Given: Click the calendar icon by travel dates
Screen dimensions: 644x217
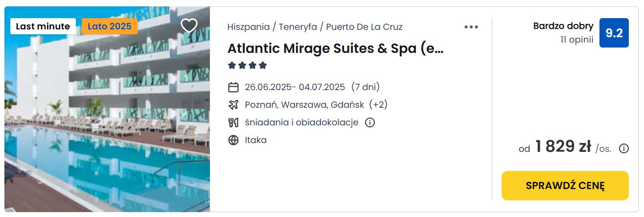Looking at the screenshot, I should pos(233,87).
